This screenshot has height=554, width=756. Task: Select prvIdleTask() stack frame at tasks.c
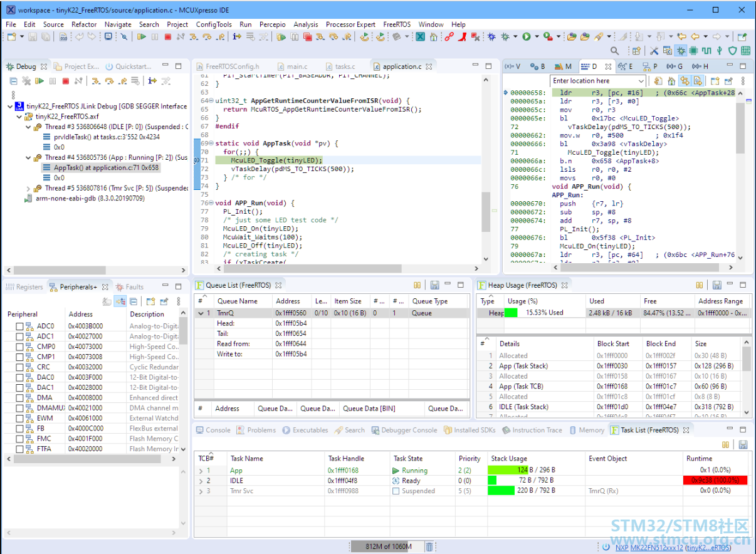[x=102, y=137]
